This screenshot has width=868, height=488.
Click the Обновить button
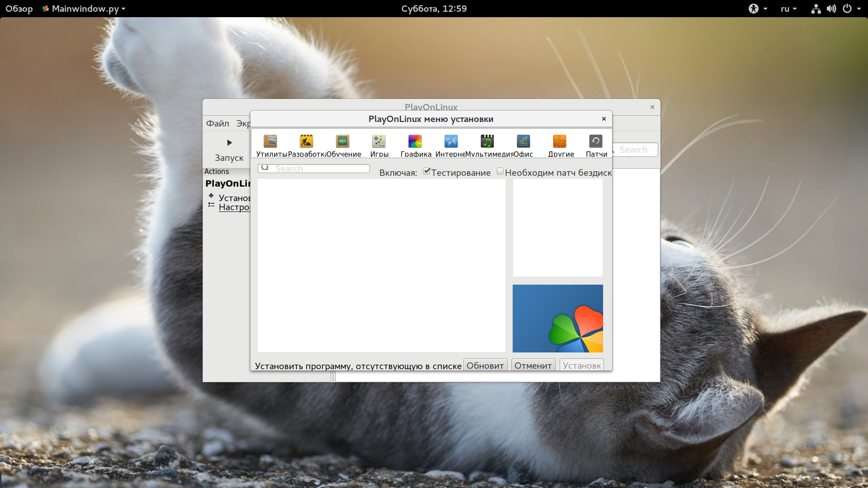pos(485,366)
